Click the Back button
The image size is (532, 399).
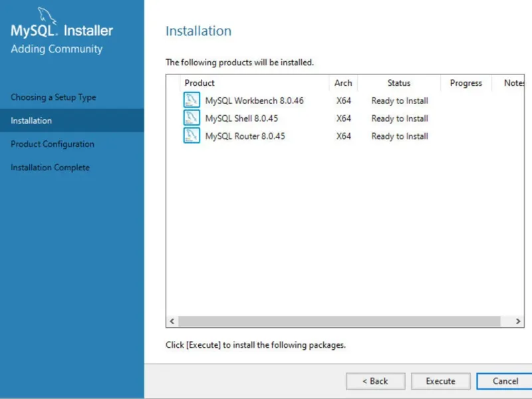tap(375, 381)
